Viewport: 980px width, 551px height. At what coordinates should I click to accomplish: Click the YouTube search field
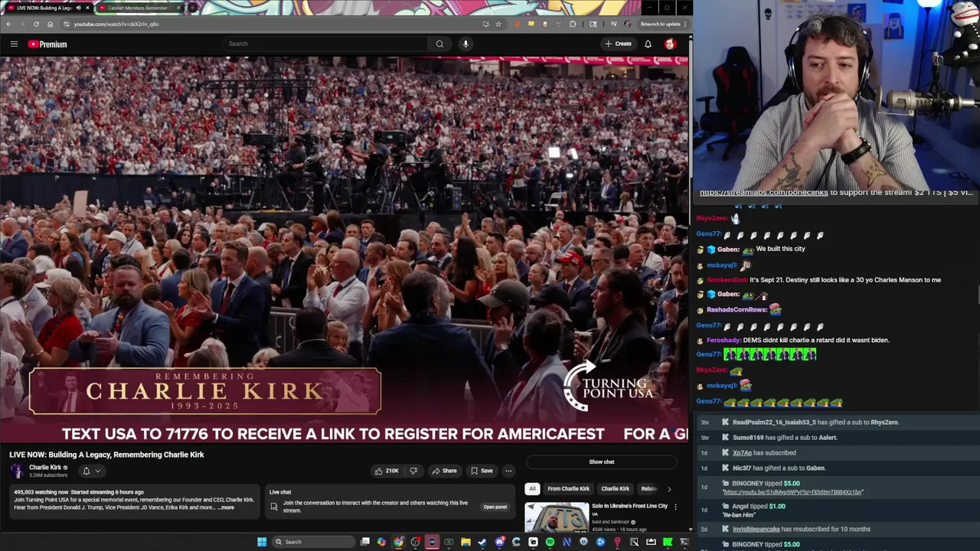(325, 44)
